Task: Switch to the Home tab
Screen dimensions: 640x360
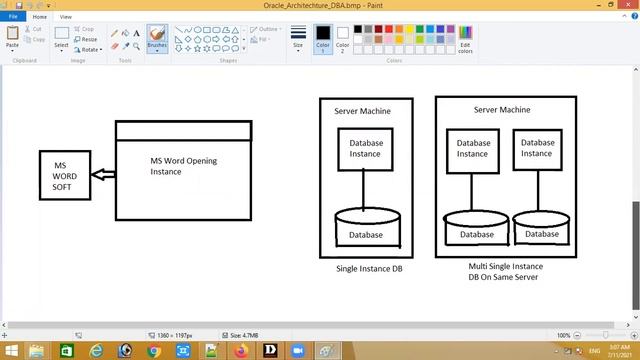Action: [40, 17]
